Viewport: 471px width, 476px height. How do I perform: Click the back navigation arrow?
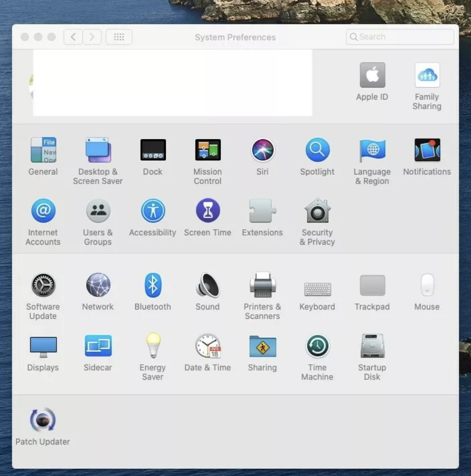[73, 37]
